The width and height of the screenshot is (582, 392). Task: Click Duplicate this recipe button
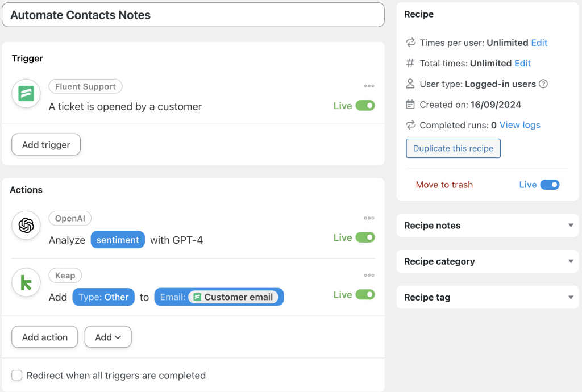point(453,148)
